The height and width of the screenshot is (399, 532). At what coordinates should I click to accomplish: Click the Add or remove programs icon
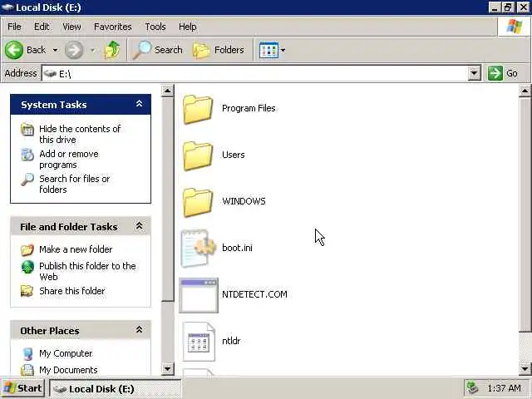click(x=27, y=155)
